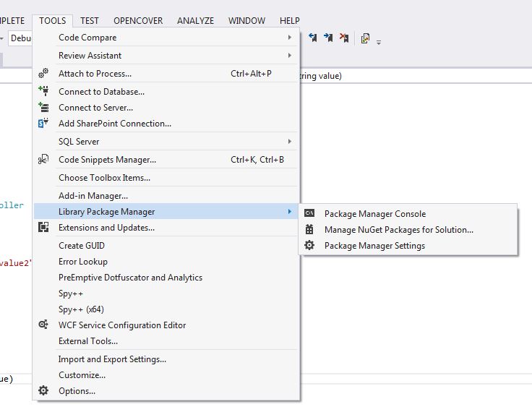The height and width of the screenshot is (420, 532).
Task: Click the Add SharePoint Connection icon
Action: [43, 123]
